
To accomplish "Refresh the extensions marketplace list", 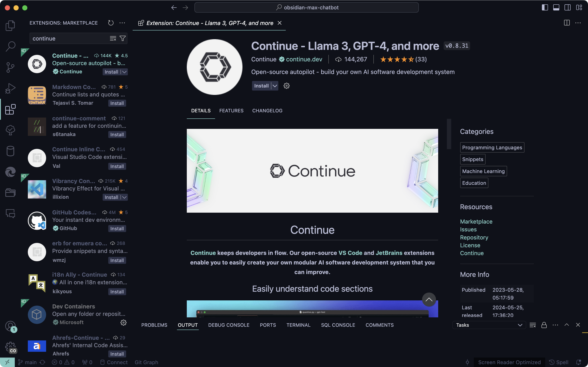I will [x=111, y=23].
